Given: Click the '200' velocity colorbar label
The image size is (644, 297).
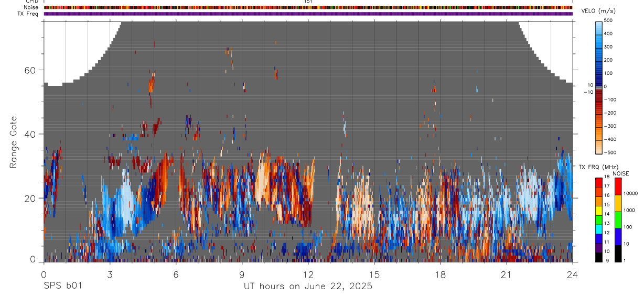Looking at the screenshot, I should (x=608, y=60).
